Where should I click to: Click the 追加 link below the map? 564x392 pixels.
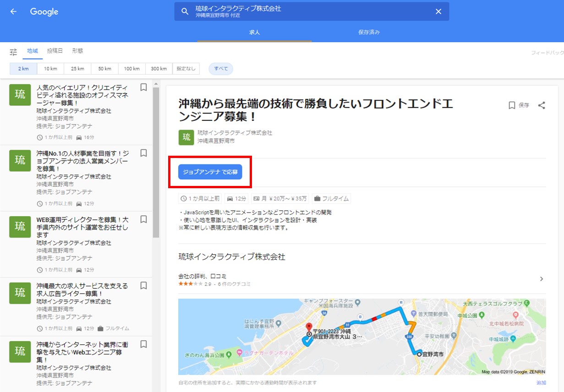coord(541,382)
